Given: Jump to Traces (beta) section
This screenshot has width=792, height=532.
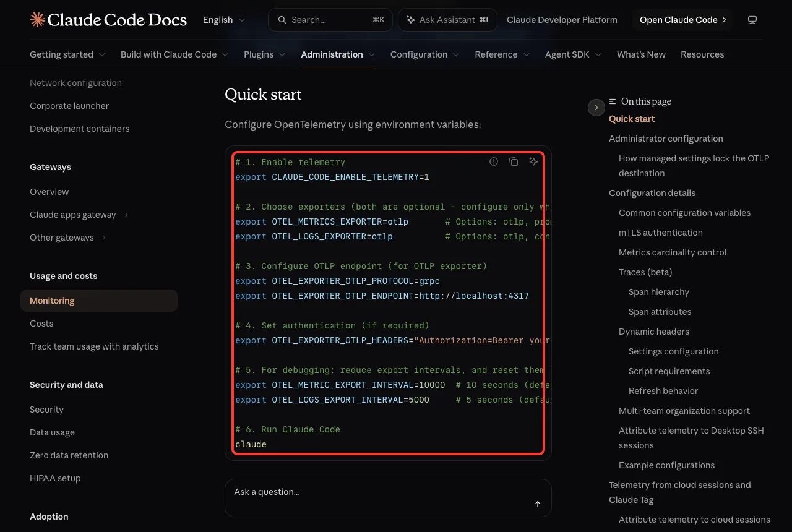Looking at the screenshot, I should coord(645,272).
